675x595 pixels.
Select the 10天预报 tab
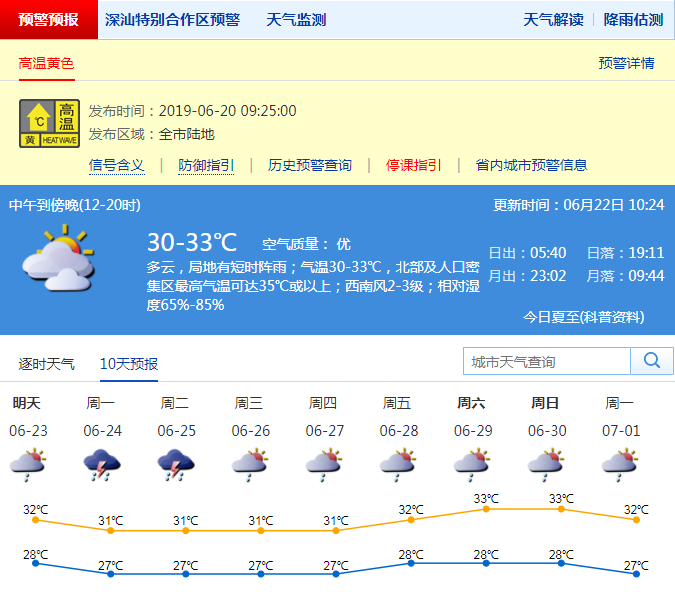(129, 363)
